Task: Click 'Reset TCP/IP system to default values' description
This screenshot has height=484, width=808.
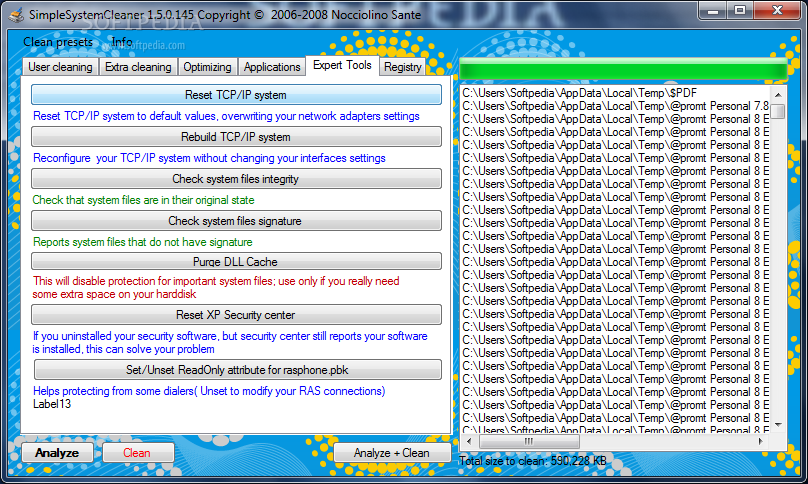Action: pyautogui.click(x=226, y=116)
